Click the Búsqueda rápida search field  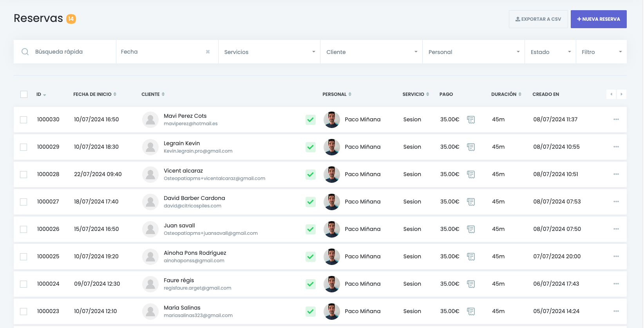pos(71,52)
